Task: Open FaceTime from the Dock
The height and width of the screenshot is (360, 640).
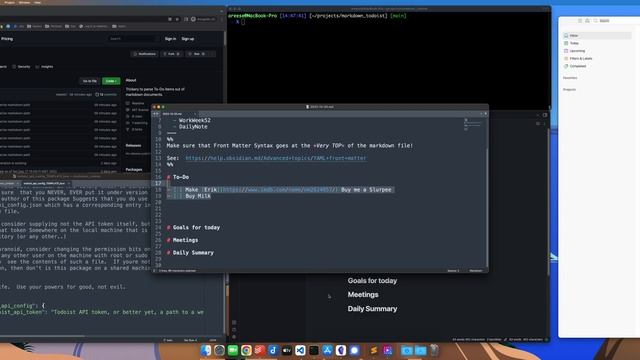Action: coord(233,350)
